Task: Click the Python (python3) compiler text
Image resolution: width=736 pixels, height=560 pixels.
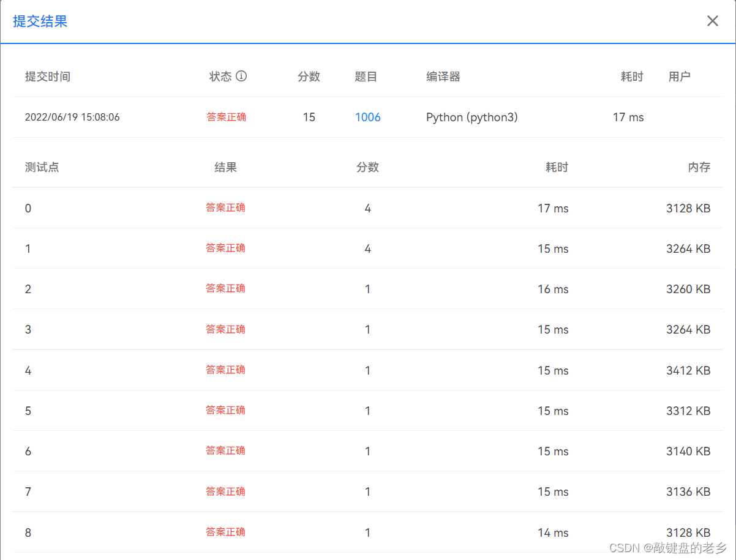Action: [x=471, y=117]
